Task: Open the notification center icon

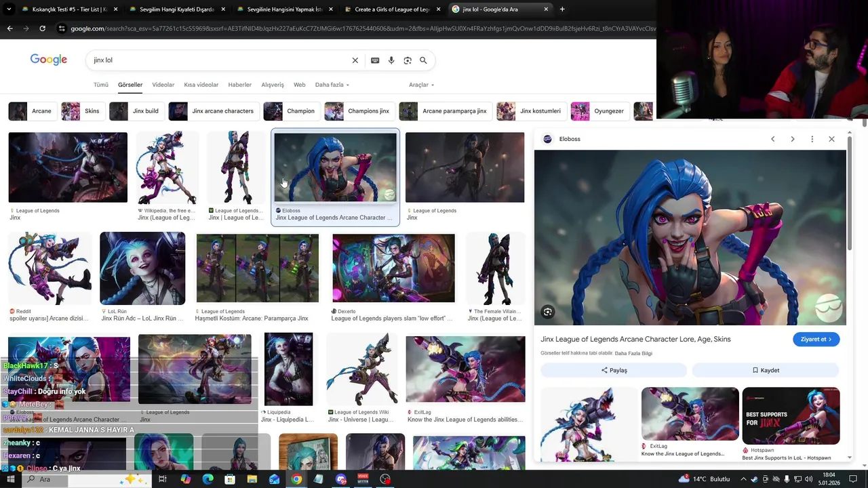Action: tap(853, 479)
